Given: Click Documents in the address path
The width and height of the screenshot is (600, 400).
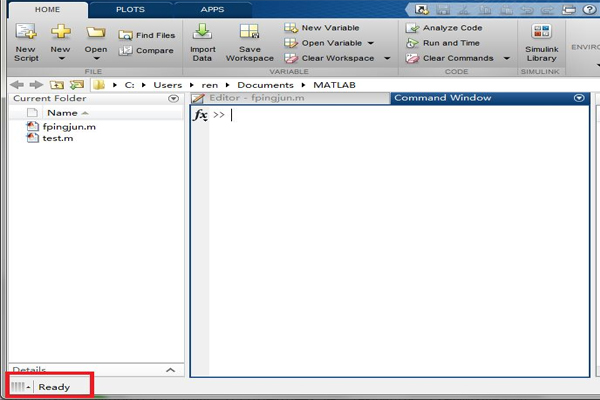Looking at the screenshot, I should pos(265,85).
